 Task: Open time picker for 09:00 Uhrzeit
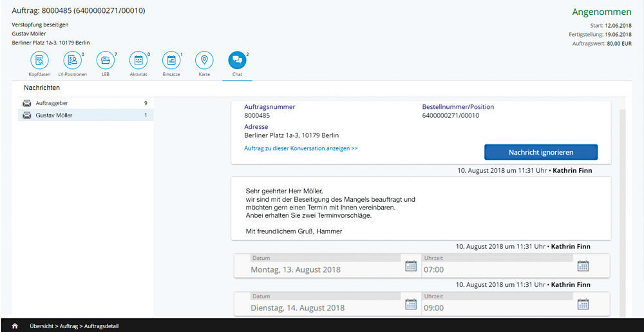coord(583,305)
